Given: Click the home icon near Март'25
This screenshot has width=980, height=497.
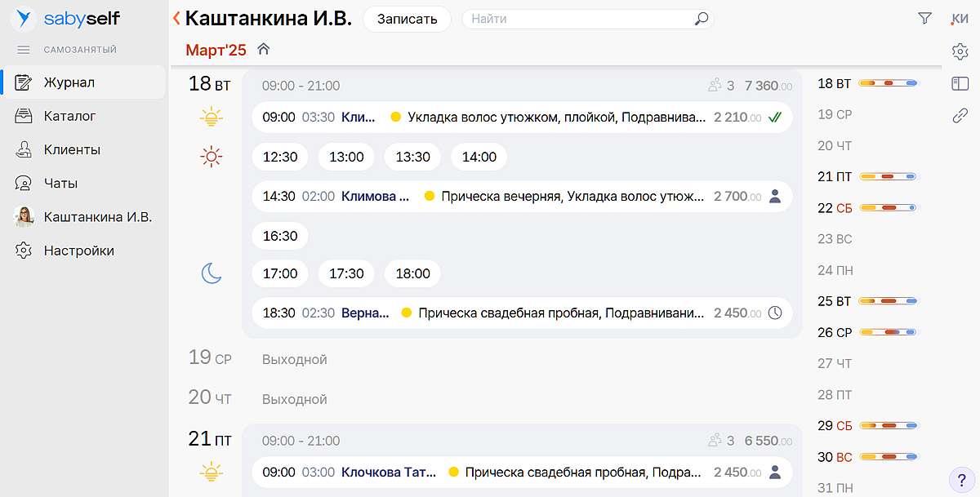Looking at the screenshot, I should pyautogui.click(x=263, y=50).
